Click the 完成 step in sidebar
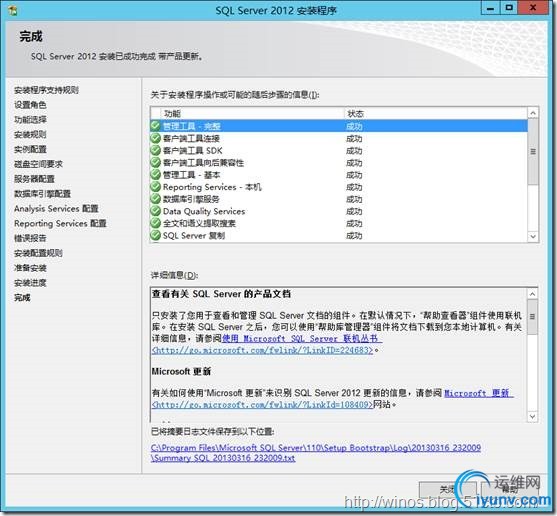The width and height of the screenshot is (557, 516). point(22,297)
